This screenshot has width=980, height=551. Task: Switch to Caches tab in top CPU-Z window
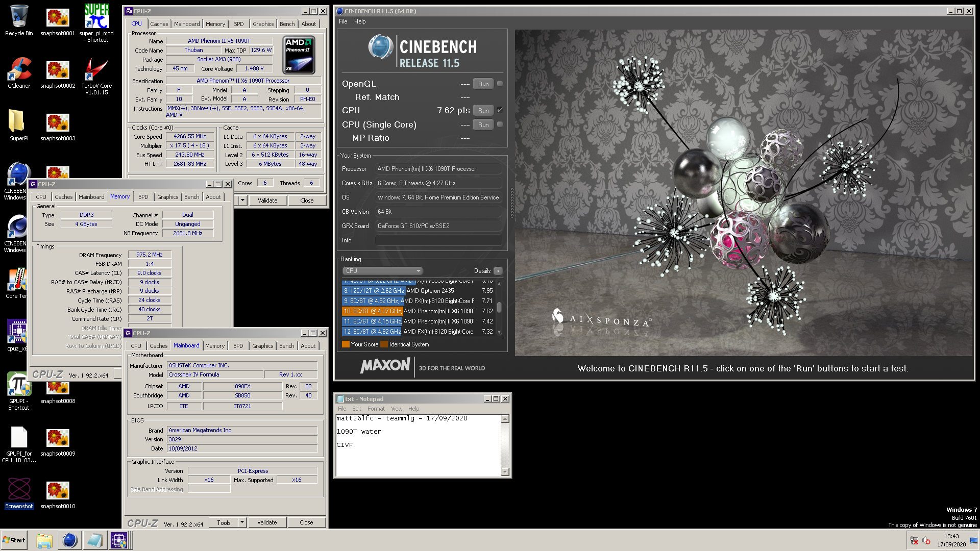159,24
